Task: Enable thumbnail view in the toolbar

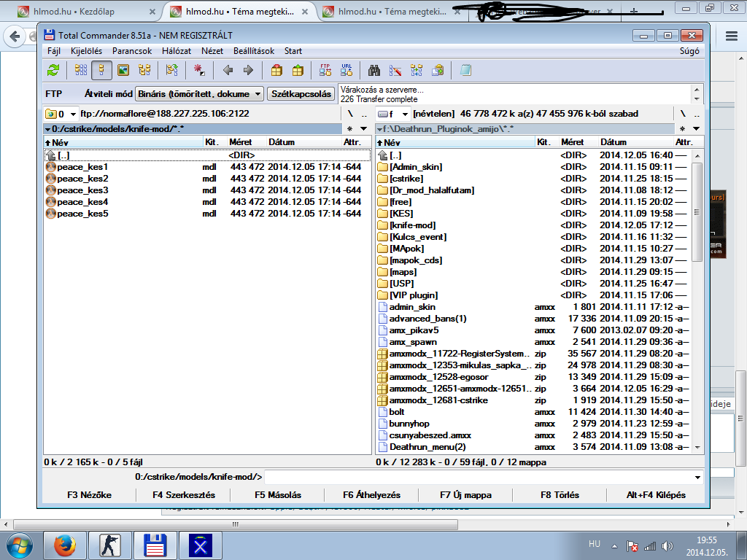Action: (123, 71)
